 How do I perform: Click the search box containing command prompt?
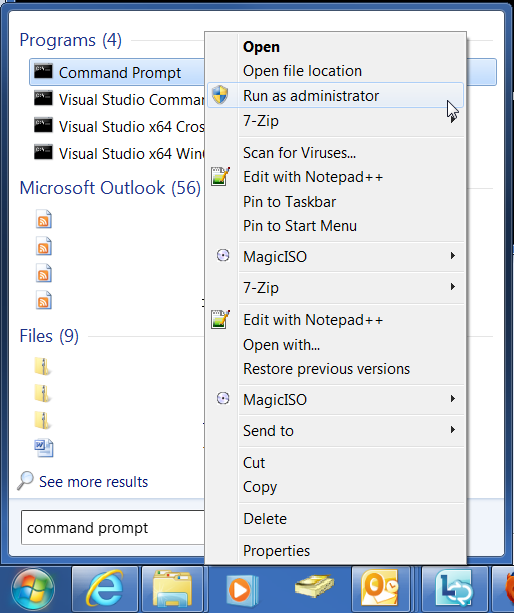coord(113,527)
